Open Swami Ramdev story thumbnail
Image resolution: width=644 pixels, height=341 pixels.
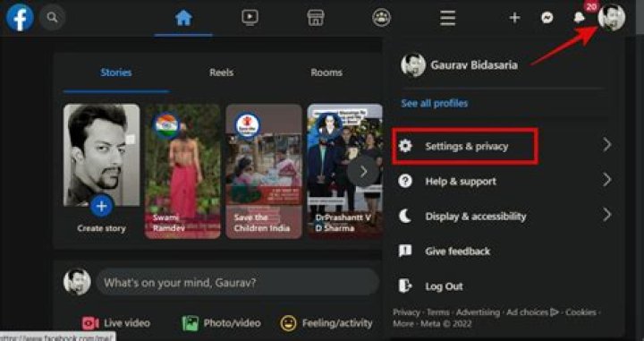coord(182,171)
